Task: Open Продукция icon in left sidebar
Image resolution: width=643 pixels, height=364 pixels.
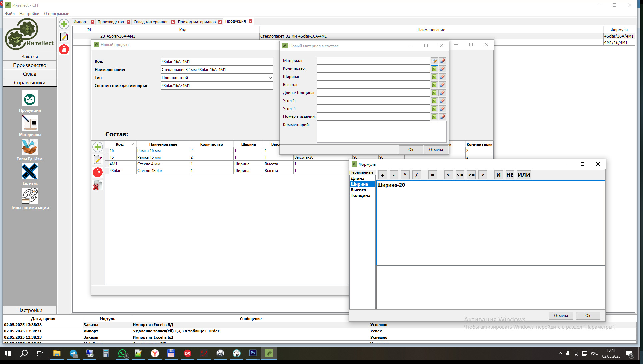Action: pyautogui.click(x=30, y=99)
